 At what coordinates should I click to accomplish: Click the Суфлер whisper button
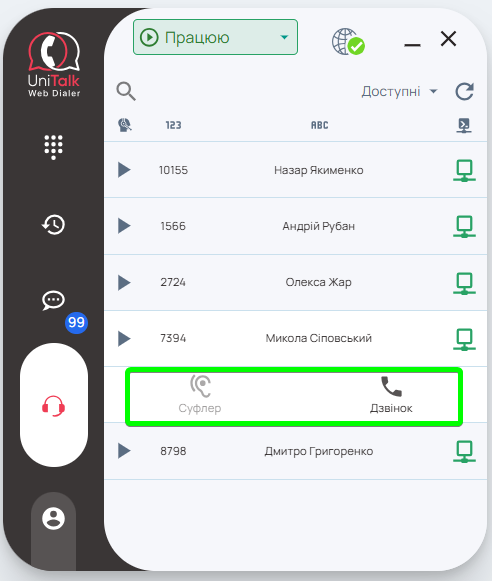tap(200, 395)
